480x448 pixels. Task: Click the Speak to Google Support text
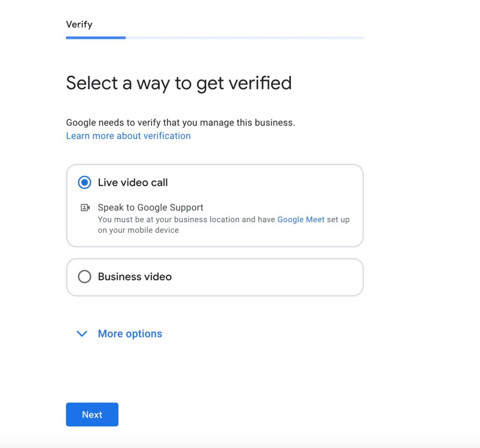pos(150,208)
